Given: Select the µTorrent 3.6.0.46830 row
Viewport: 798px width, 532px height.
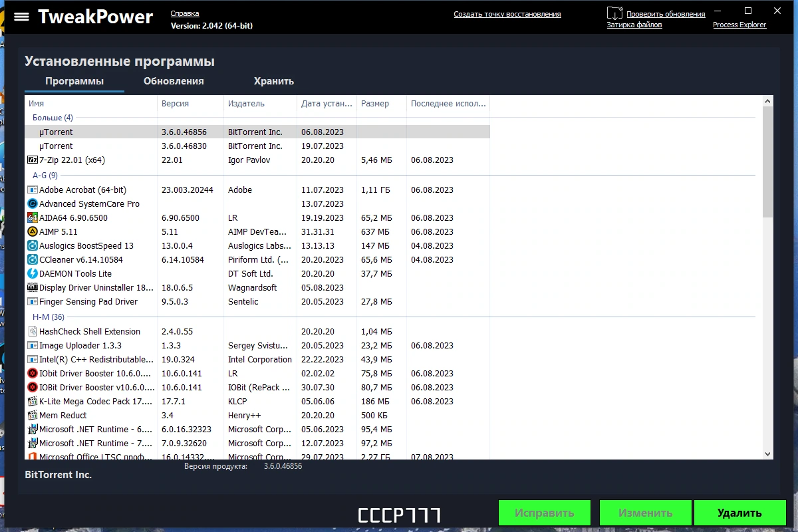Looking at the screenshot, I should click(x=257, y=146).
